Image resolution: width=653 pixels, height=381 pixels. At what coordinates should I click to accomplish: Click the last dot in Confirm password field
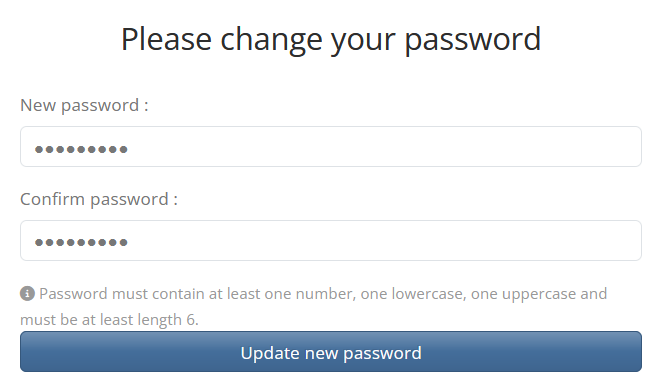[123, 242]
